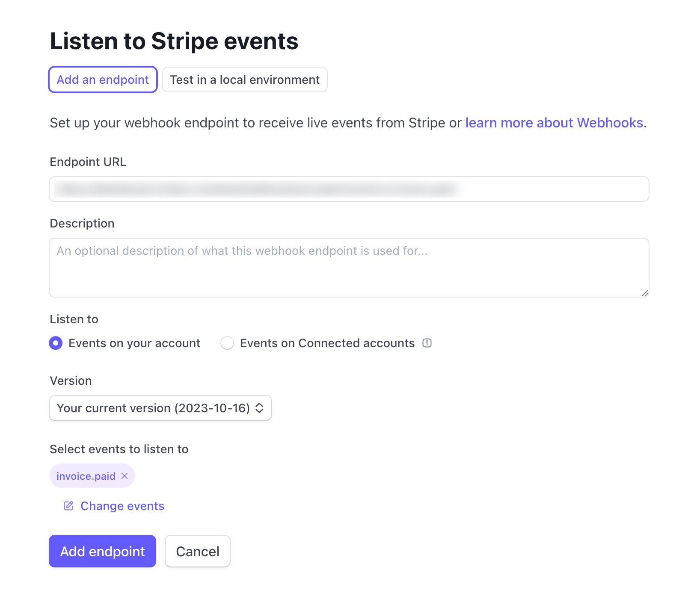Click the Endpoint URL field label
The width and height of the screenshot is (700, 614).
click(x=88, y=162)
